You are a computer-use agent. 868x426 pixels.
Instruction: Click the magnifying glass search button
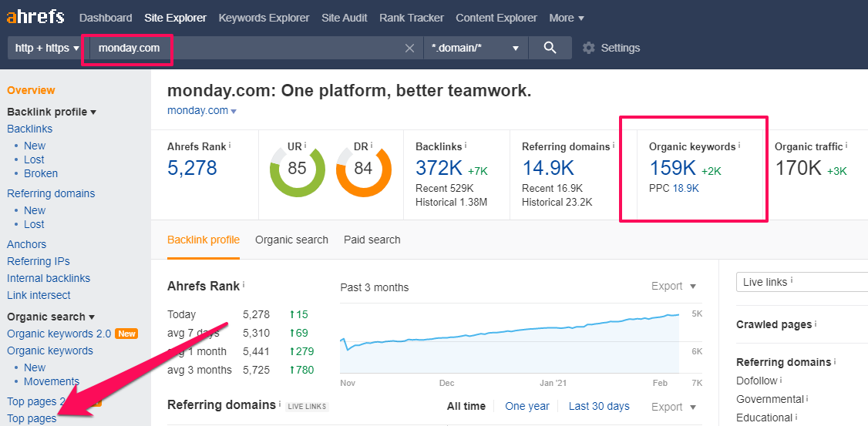coord(550,48)
